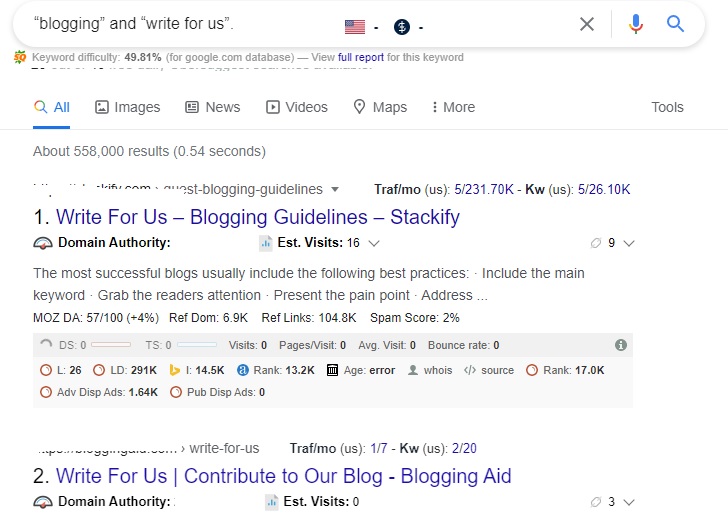Screen dimensions: 728x522
Task: Click Est. Visits chart icon in Blogging Aid result
Action: point(272,502)
